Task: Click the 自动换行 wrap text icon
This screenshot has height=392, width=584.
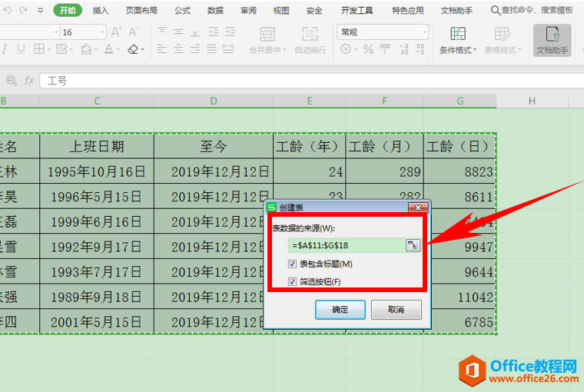Action: (310, 35)
